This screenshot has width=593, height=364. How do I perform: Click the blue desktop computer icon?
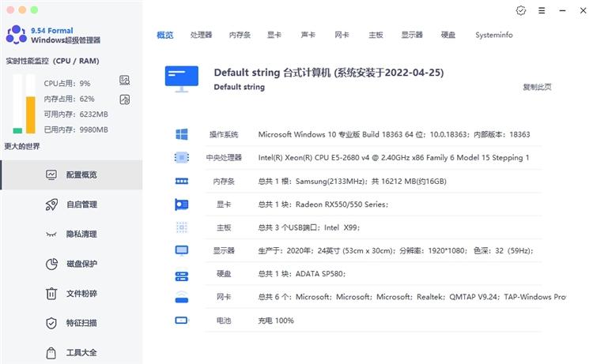182,79
